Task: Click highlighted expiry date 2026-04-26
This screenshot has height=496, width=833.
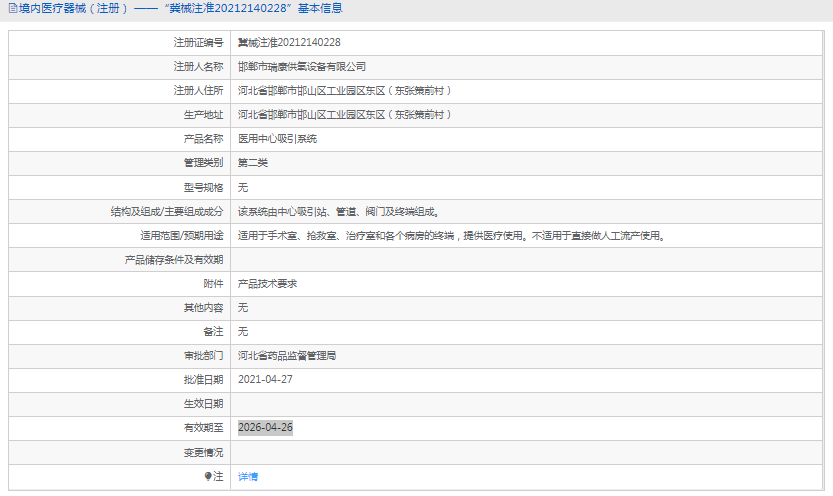Action: coord(265,427)
